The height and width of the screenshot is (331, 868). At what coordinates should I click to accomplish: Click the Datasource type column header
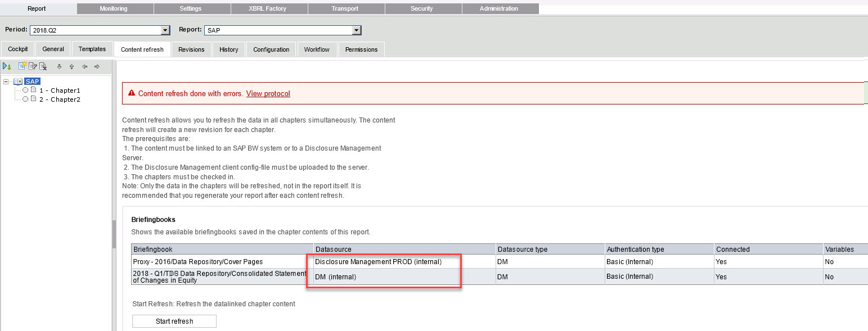pos(550,249)
